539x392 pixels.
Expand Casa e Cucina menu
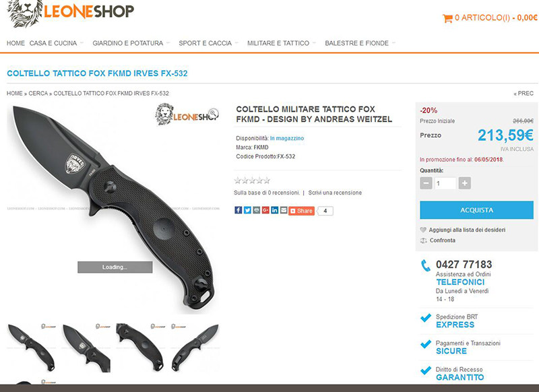(x=57, y=43)
